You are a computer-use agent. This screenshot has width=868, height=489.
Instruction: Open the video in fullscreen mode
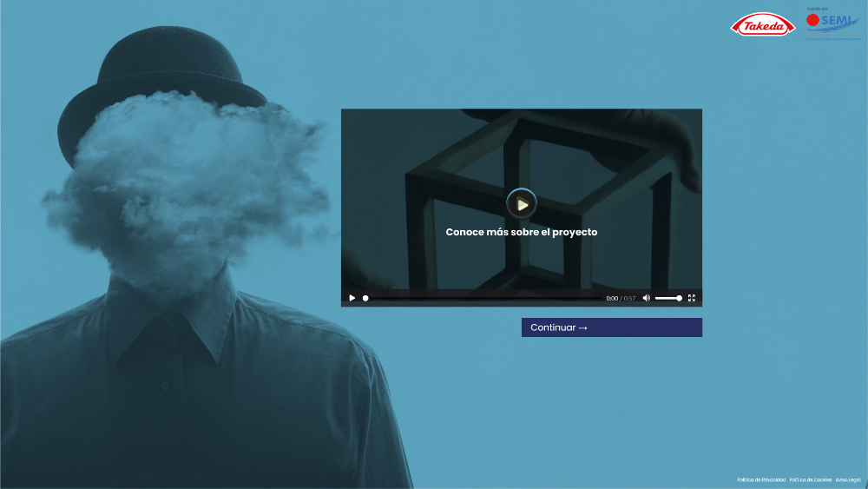click(692, 298)
